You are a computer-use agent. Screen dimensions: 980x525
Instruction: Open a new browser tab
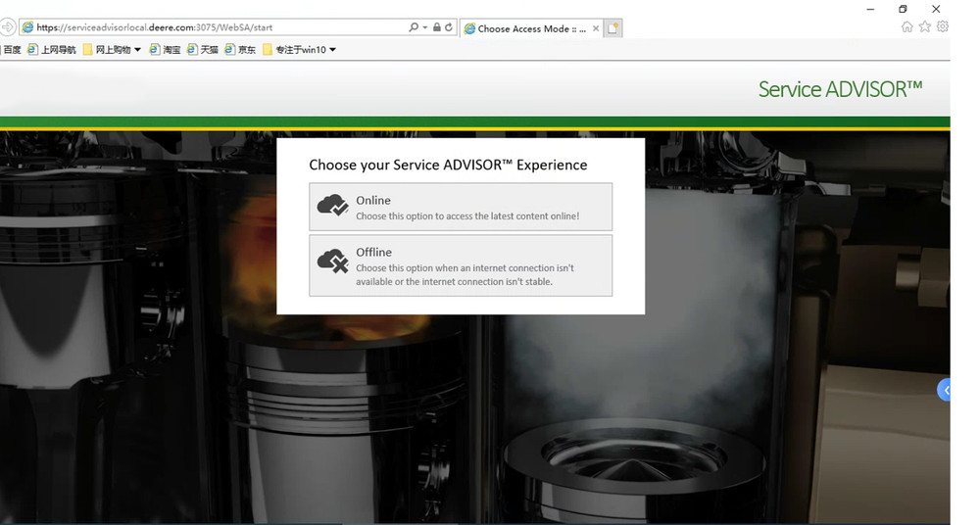(x=613, y=28)
